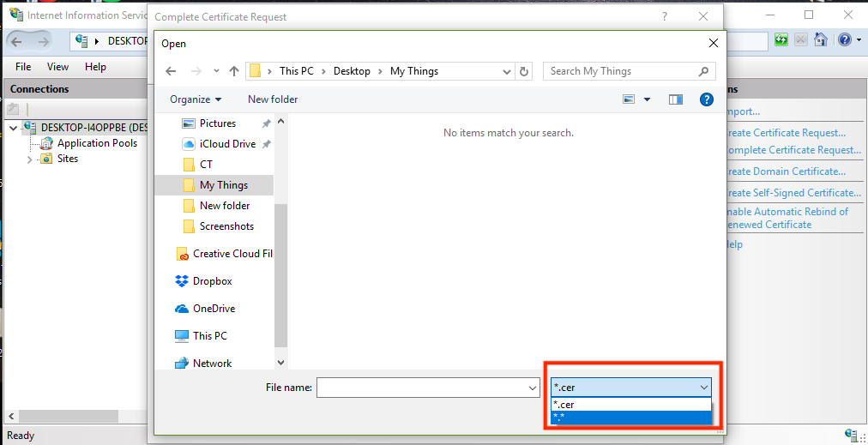
Task: Refresh the My Things folder view
Action: [525, 71]
